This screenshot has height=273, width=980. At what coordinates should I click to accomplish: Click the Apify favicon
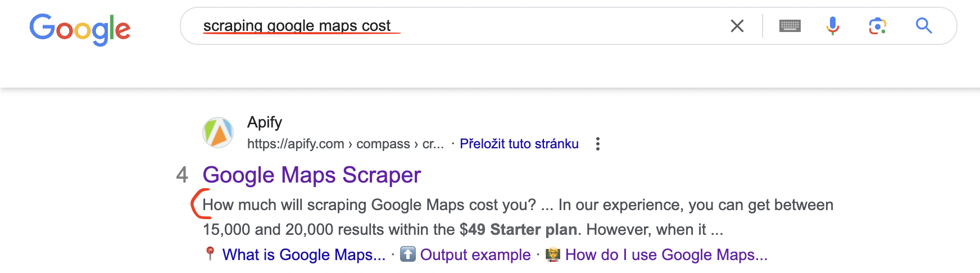click(218, 133)
